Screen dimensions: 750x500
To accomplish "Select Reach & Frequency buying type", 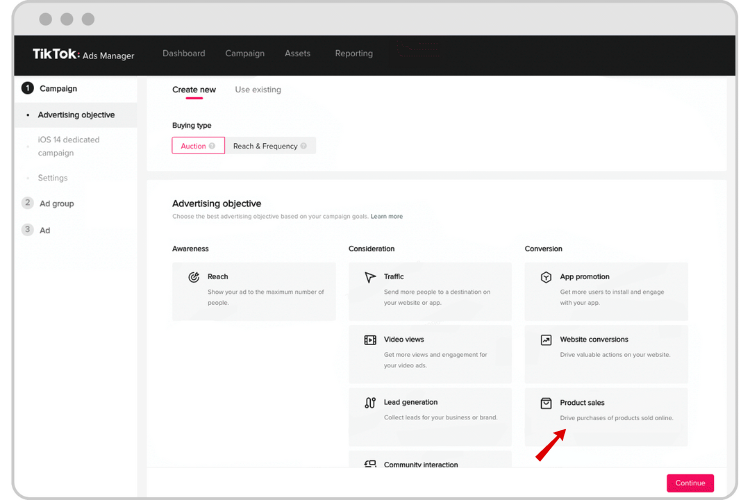I will [270, 146].
